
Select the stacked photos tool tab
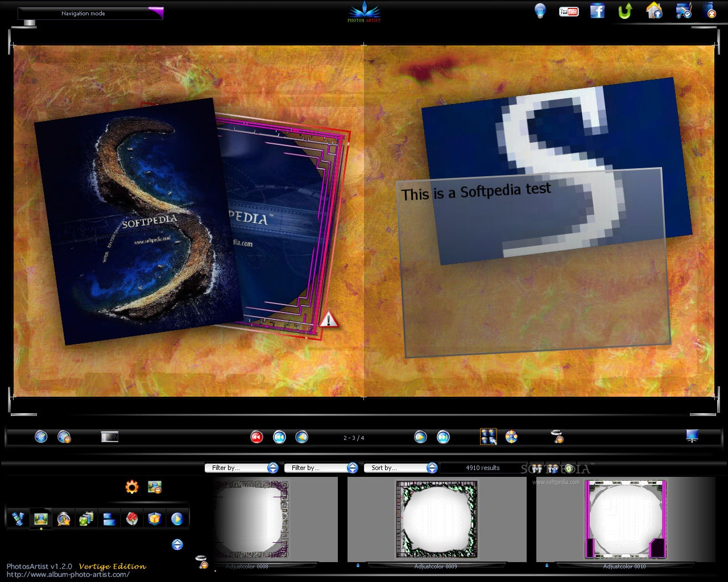(x=86, y=518)
